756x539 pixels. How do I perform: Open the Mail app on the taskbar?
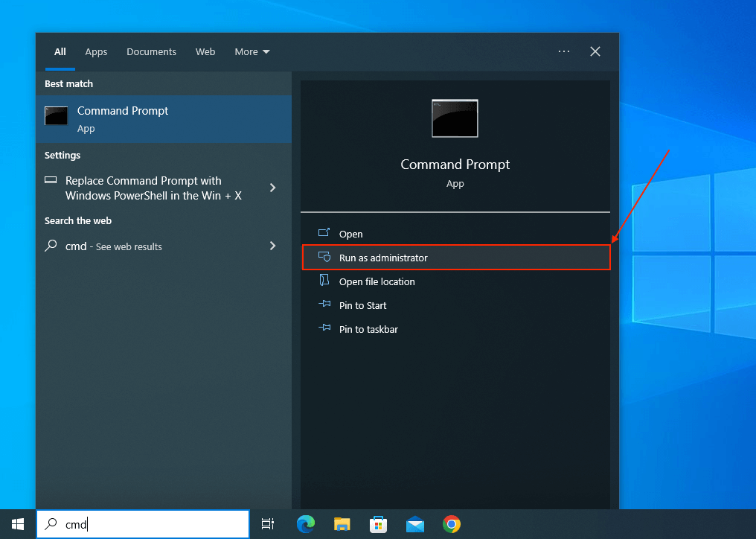pos(414,524)
